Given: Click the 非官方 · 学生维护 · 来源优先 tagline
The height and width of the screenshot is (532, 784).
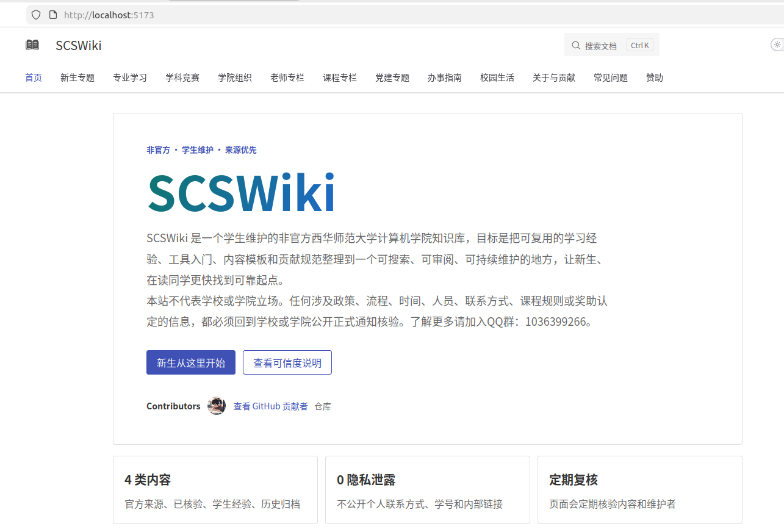Looking at the screenshot, I should [x=201, y=150].
